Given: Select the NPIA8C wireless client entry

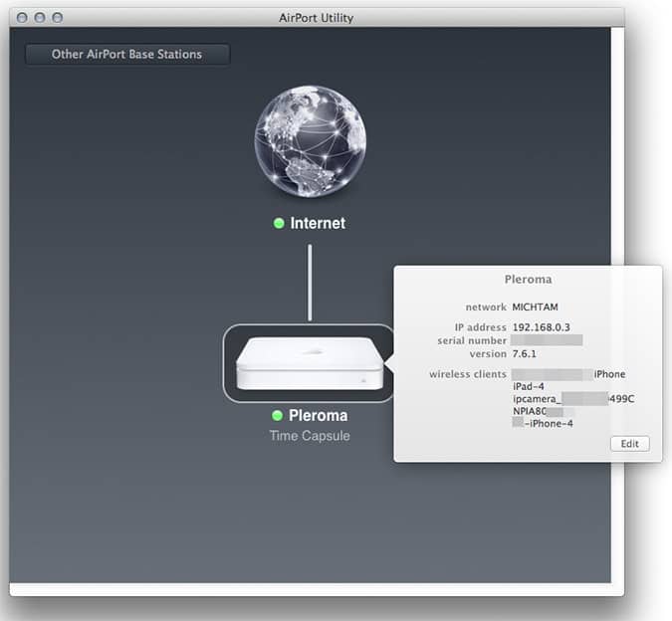Looking at the screenshot, I should tap(538, 410).
